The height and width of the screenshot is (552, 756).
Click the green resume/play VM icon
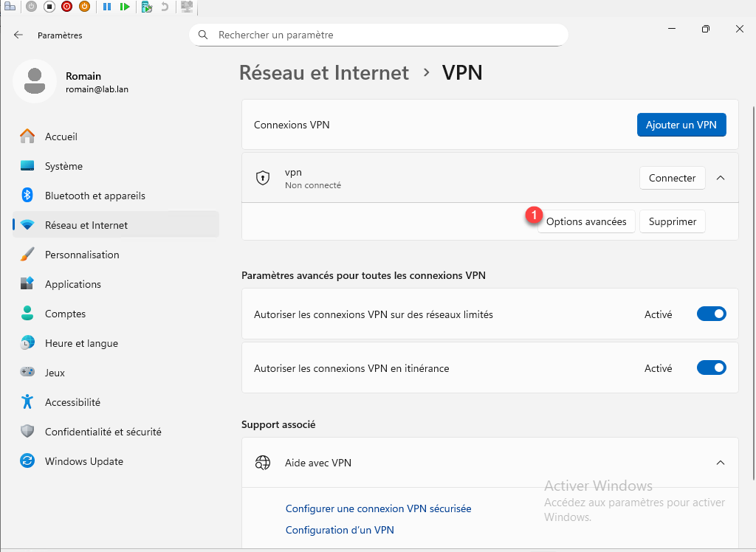[x=125, y=7]
